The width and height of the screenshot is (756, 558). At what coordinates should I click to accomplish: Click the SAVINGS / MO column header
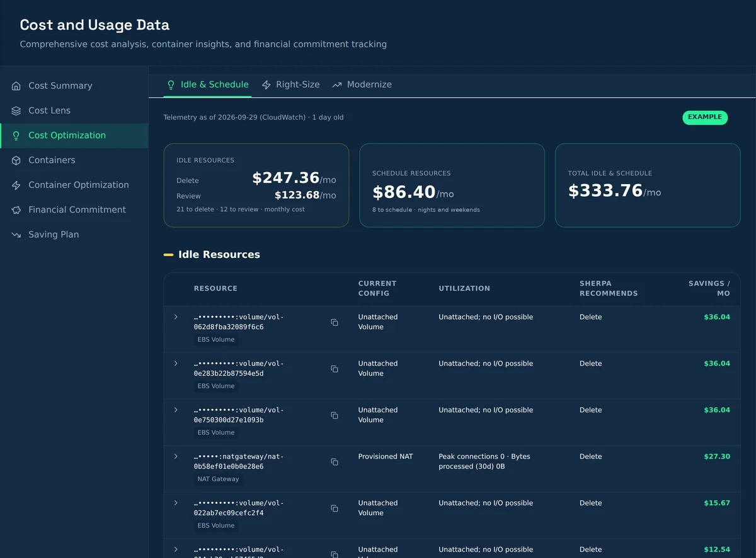pyautogui.click(x=709, y=288)
